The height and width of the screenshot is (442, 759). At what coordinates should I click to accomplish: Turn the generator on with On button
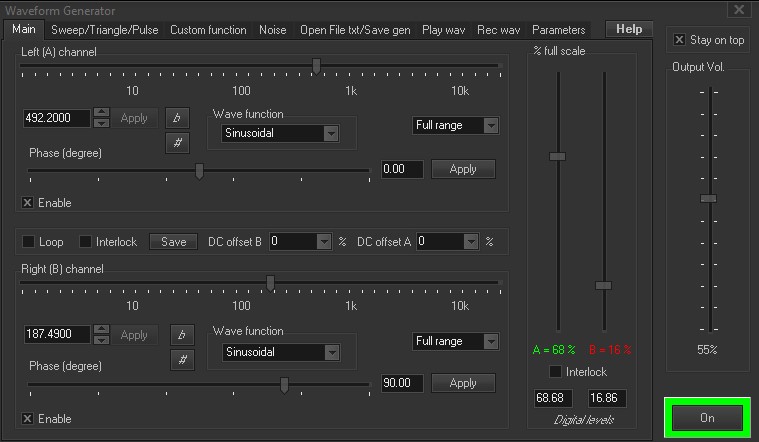707,418
